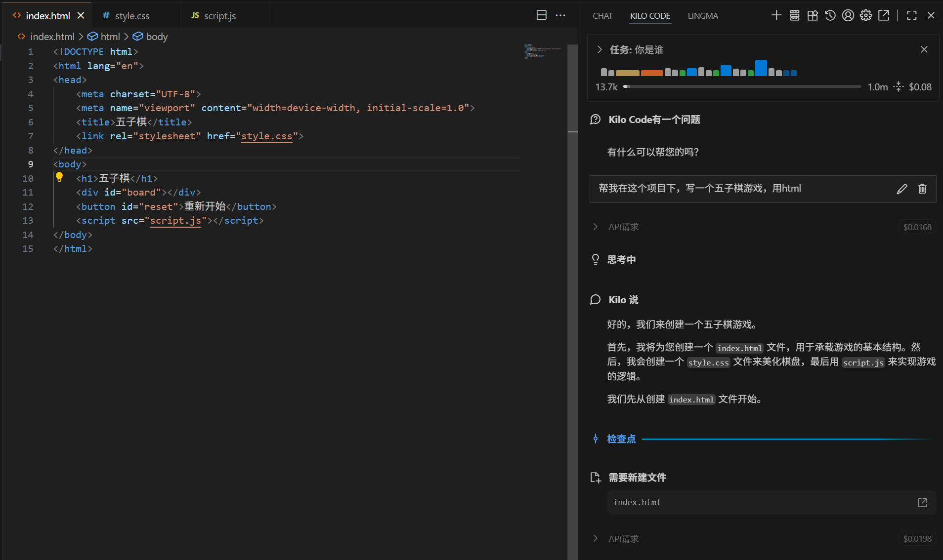Open Kilo Code settings gear

[865, 15]
